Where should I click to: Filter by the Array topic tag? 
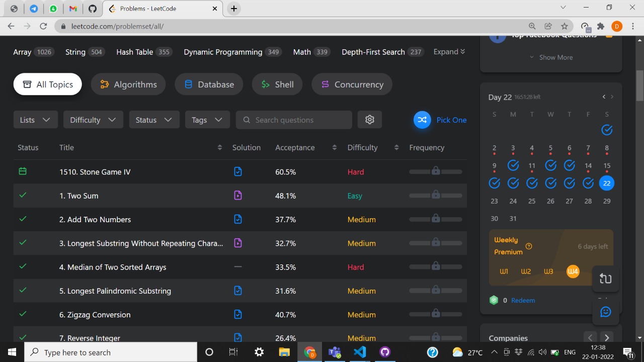[x=34, y=52]
